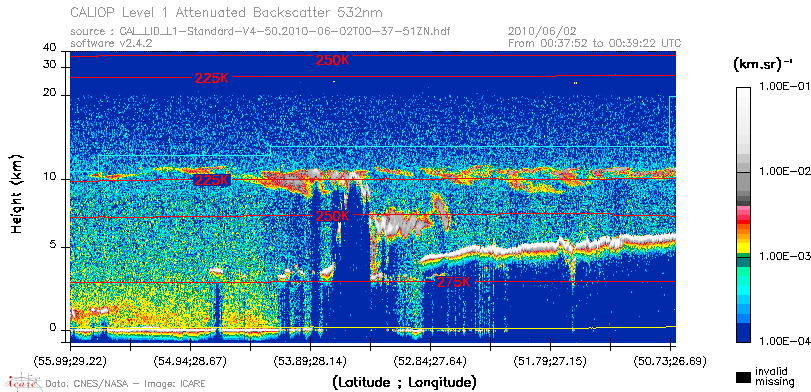Click the dark blue bottom of the colorbar
This screenshot has height=392, width=811.
[744, 334]
